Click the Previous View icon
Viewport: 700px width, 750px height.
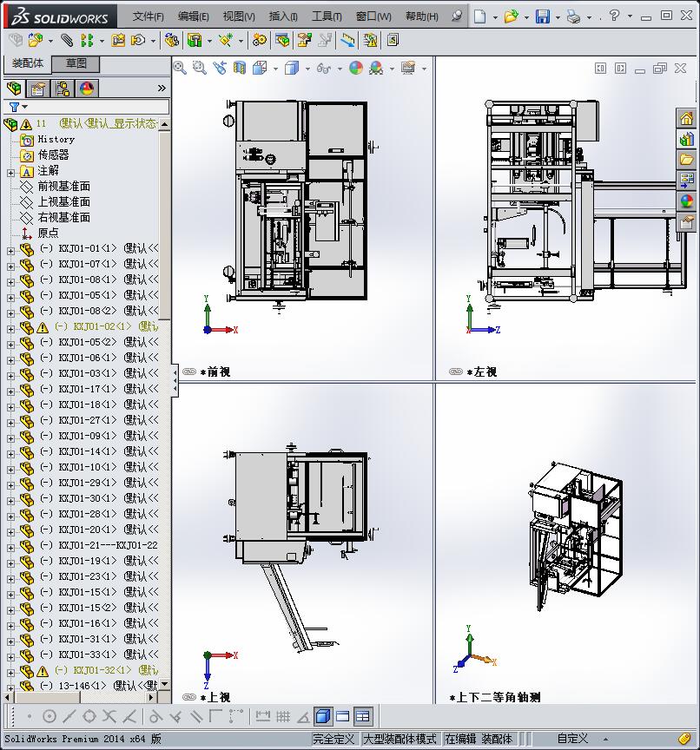[x=220, y=68]
